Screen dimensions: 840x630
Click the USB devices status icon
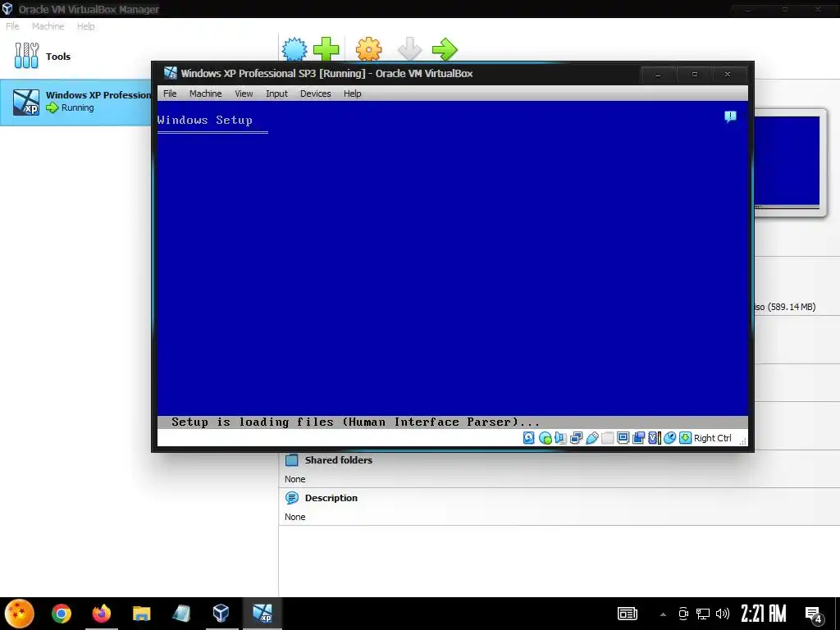591,438
